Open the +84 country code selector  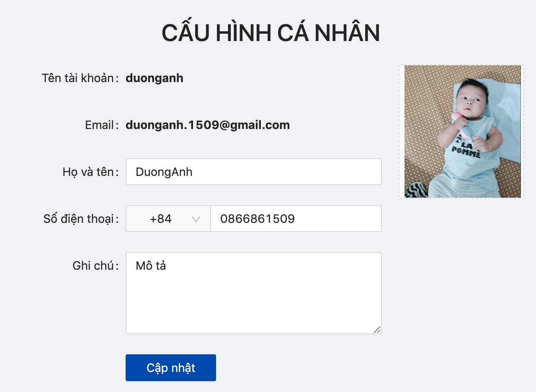click(168, 219)
